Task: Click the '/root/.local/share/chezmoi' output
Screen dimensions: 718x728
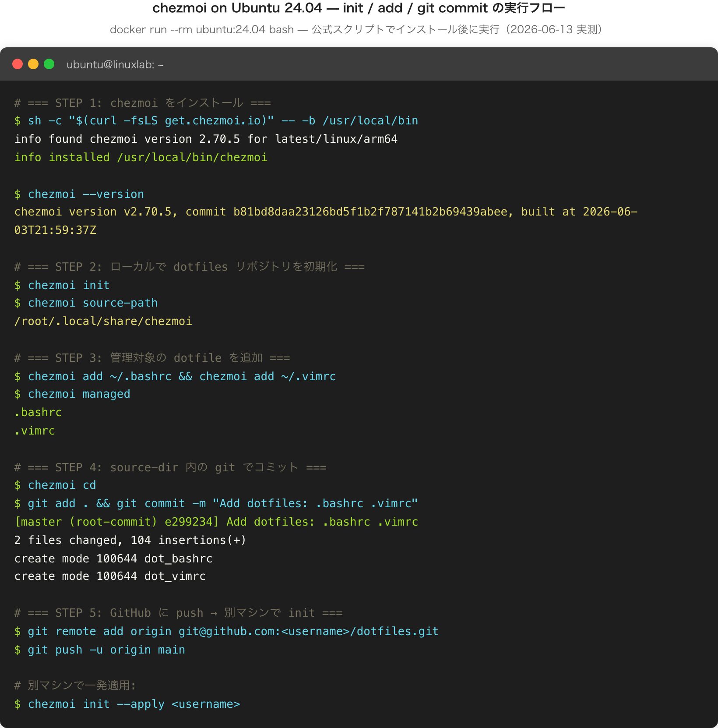Action: click(103, 322)
